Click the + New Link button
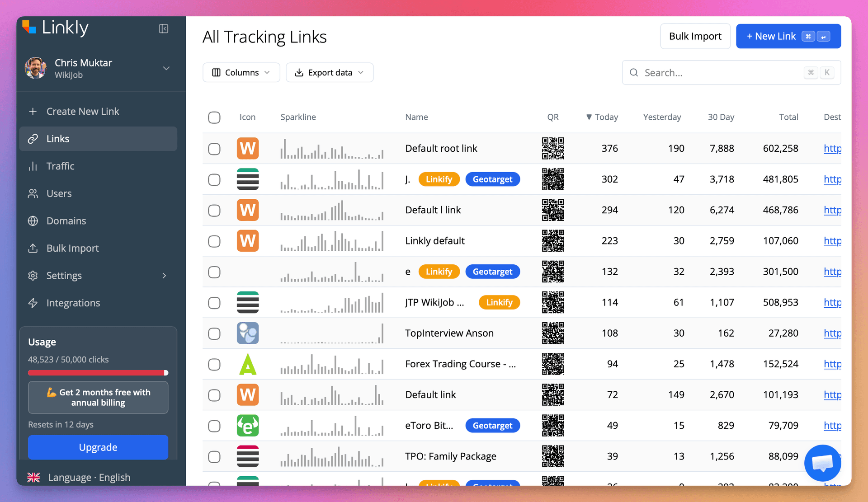This screenshot has width=868, height=502. (x=788, y=36)
